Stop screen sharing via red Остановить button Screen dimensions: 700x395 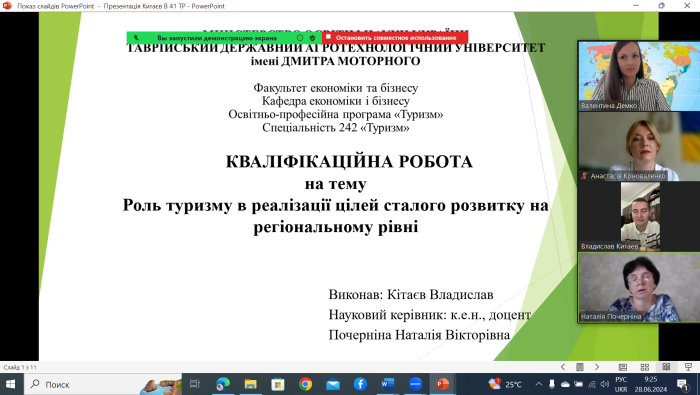pyautogui.click(x=395, y=38)
